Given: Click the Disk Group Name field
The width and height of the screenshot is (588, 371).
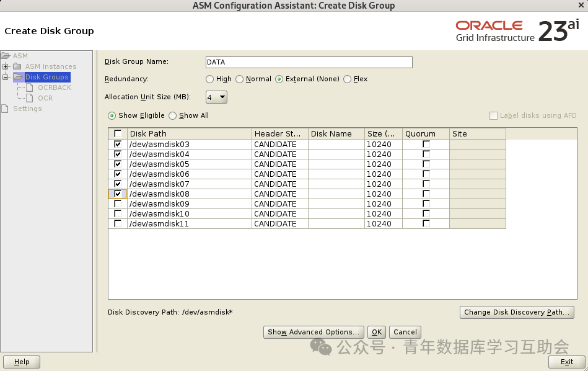Looking at the screenshot, I should (309, 62).
